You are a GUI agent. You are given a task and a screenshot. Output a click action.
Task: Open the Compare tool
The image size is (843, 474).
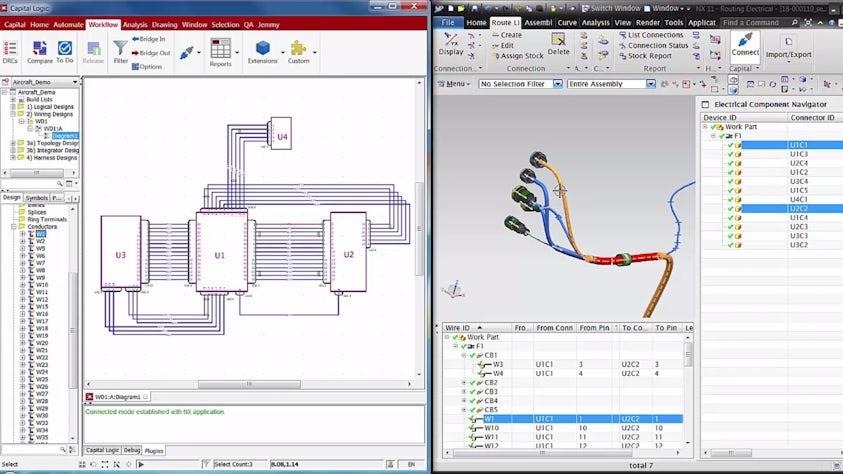pos(40,50)
